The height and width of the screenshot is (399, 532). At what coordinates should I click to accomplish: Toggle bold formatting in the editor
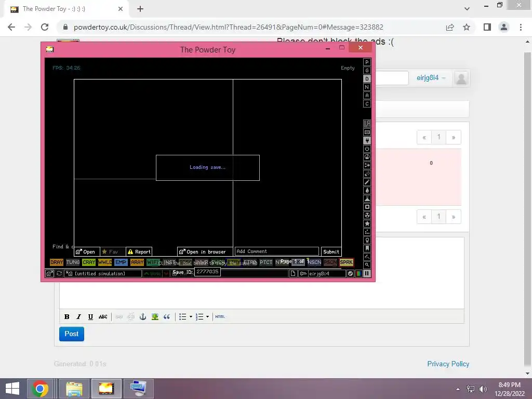coord(67,316)
